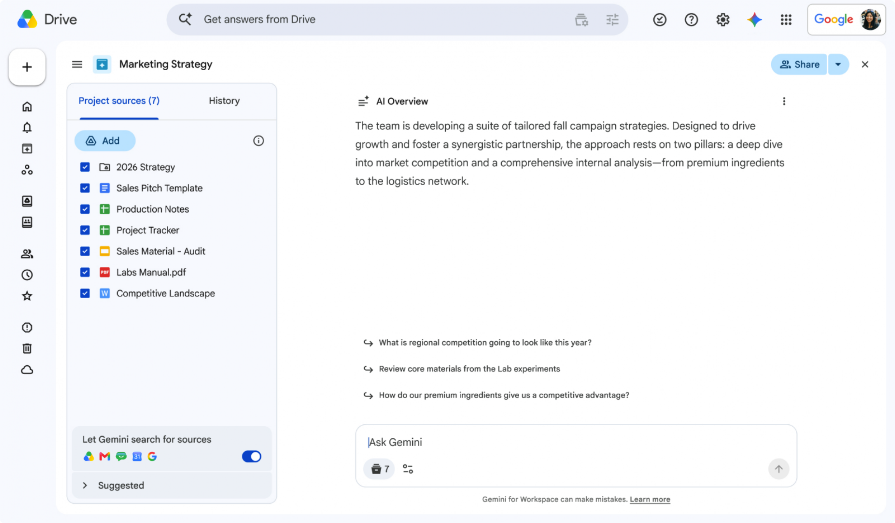
Task: Open Google account profile avatar
Action: pos(870,19)
